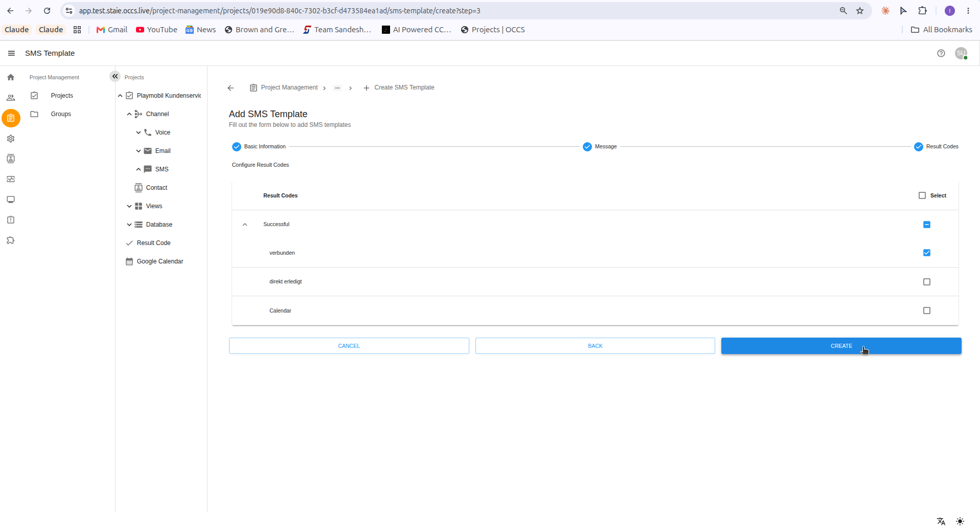Open Contact in the project tree
980x531 pixels.
156,188
